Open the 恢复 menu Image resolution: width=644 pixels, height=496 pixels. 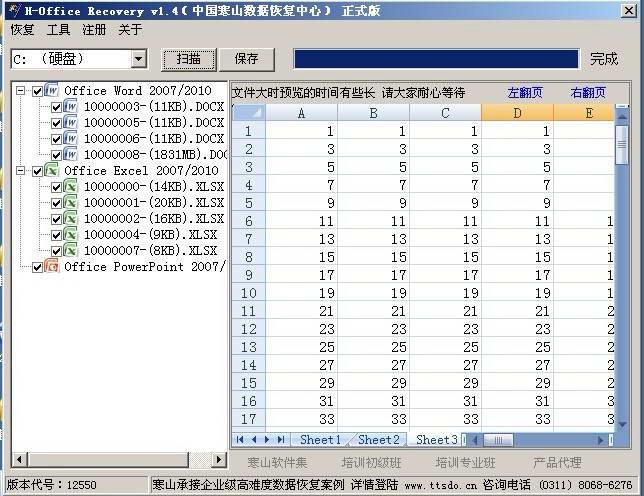22,30
